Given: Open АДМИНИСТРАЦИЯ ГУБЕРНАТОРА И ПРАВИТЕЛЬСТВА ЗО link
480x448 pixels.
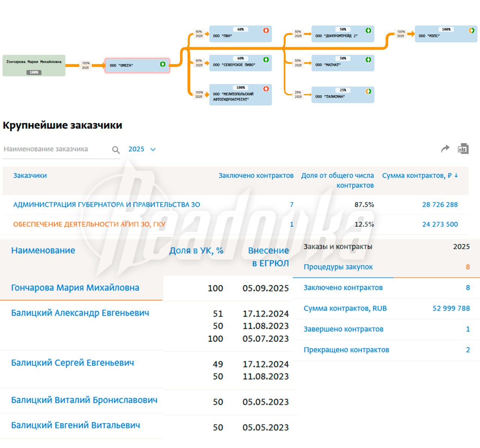Looking at the screenshot, I should pos(106,205).
